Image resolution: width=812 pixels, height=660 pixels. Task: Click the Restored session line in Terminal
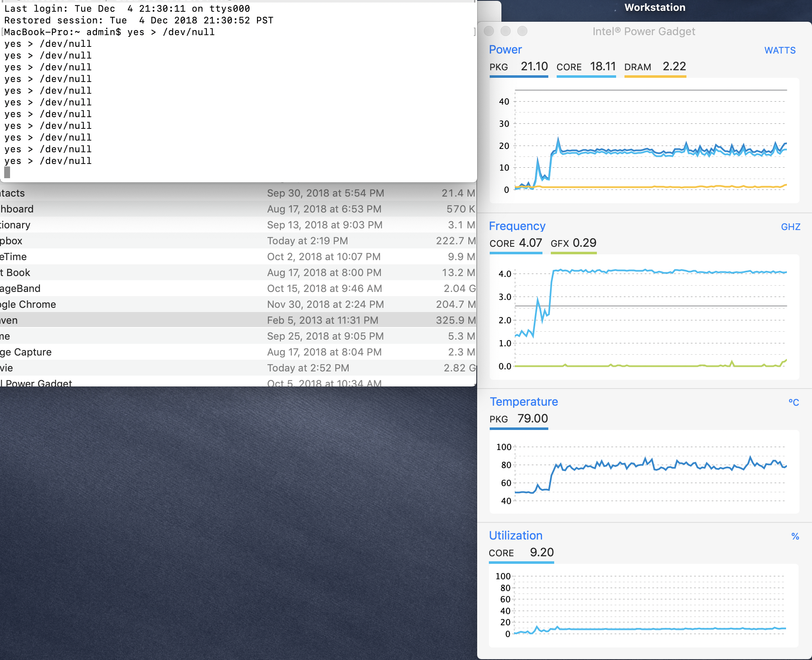(139, 20)
